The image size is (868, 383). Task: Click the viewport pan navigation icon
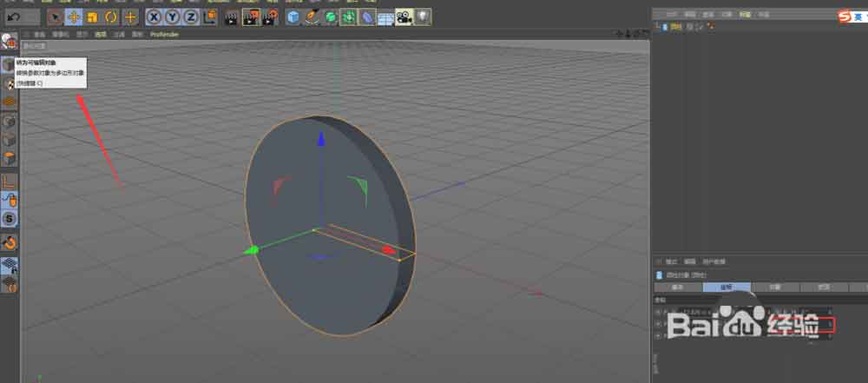620,34
